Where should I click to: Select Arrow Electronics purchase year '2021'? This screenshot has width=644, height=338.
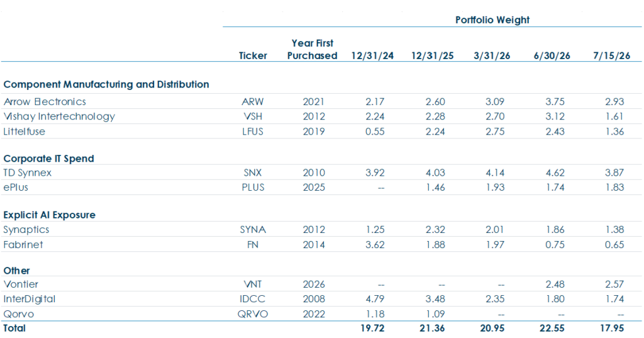314,101
